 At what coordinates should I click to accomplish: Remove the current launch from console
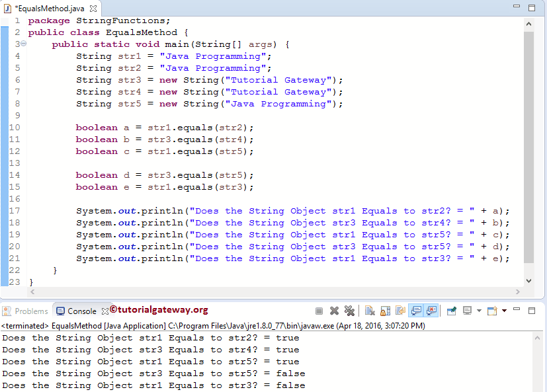point(334,311)
